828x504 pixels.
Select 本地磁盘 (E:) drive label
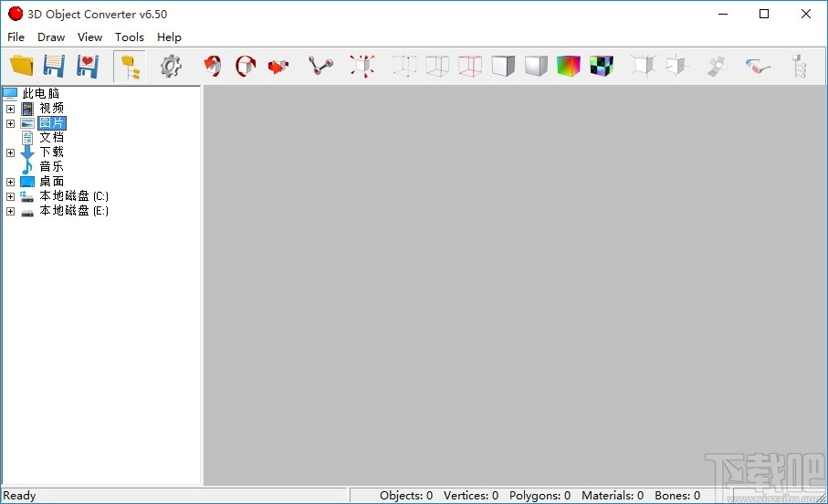(x=74, y=211)
